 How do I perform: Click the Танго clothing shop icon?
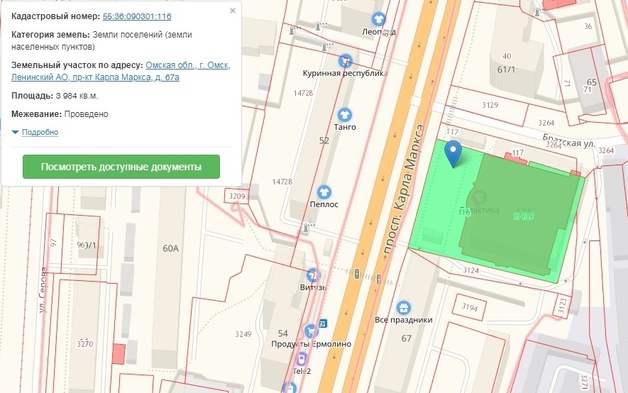[x=344, y=115]
